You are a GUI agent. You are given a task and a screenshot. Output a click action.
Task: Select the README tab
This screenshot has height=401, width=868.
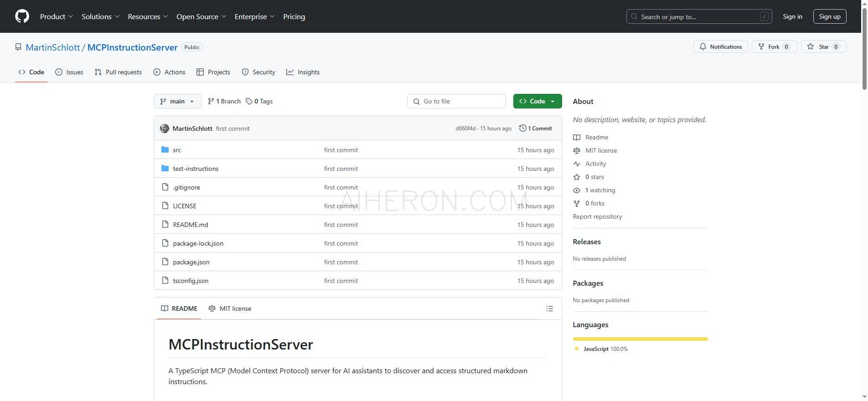point(179,308)
